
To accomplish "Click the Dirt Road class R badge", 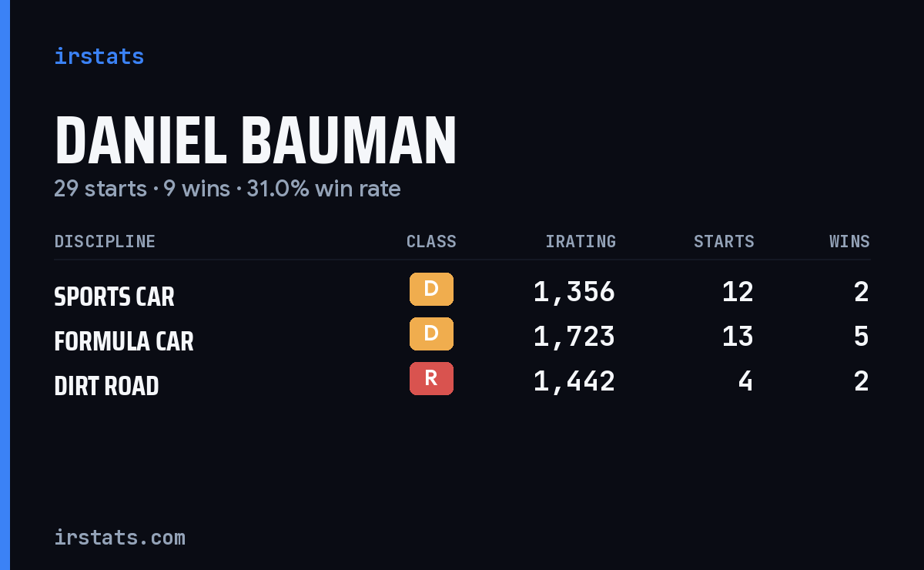I will pos(431,378).
